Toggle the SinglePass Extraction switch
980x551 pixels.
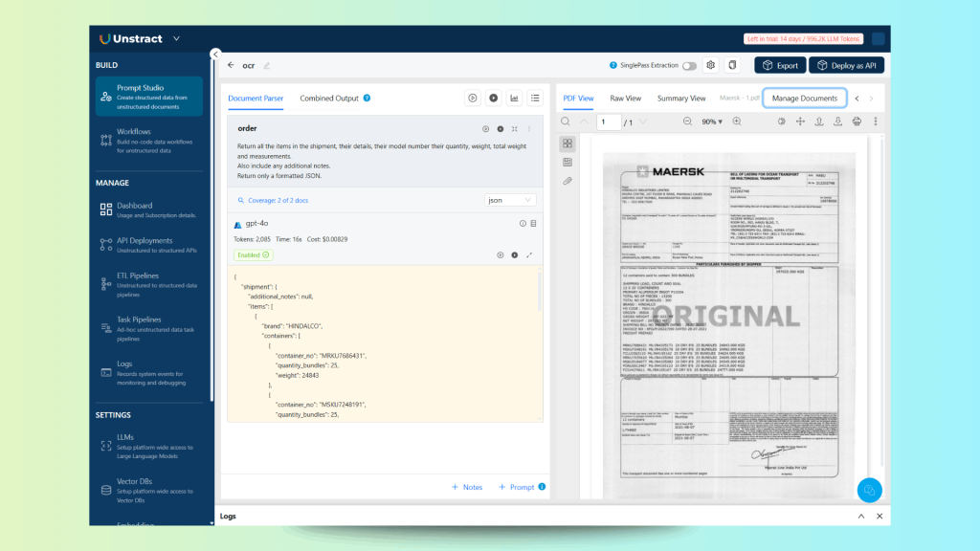[689, 65]
